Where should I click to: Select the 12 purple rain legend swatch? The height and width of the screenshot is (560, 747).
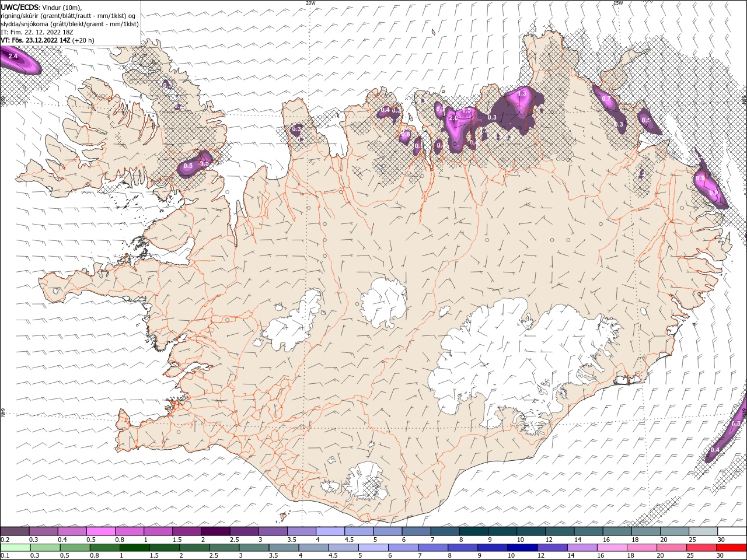553,548
